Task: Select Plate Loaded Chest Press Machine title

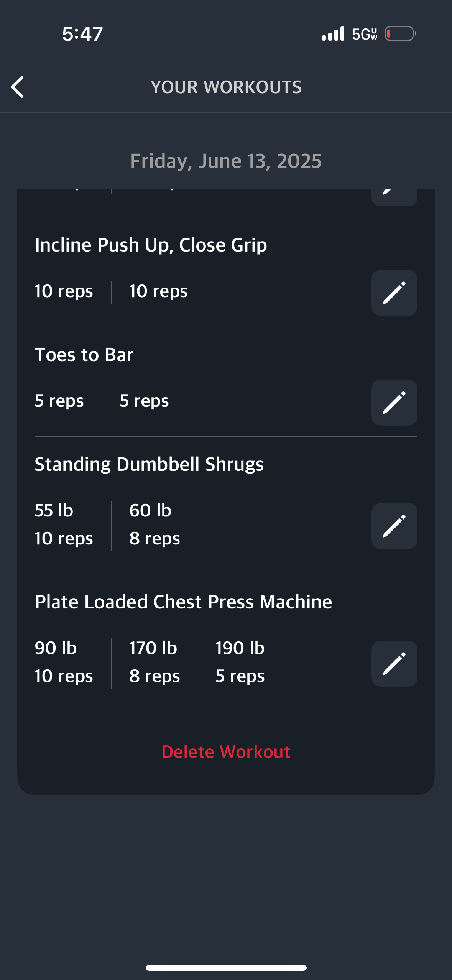Action: (183, 602)
